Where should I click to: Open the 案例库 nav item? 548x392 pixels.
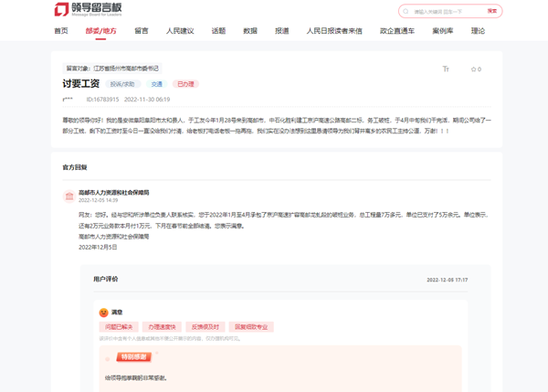(443, 31)
